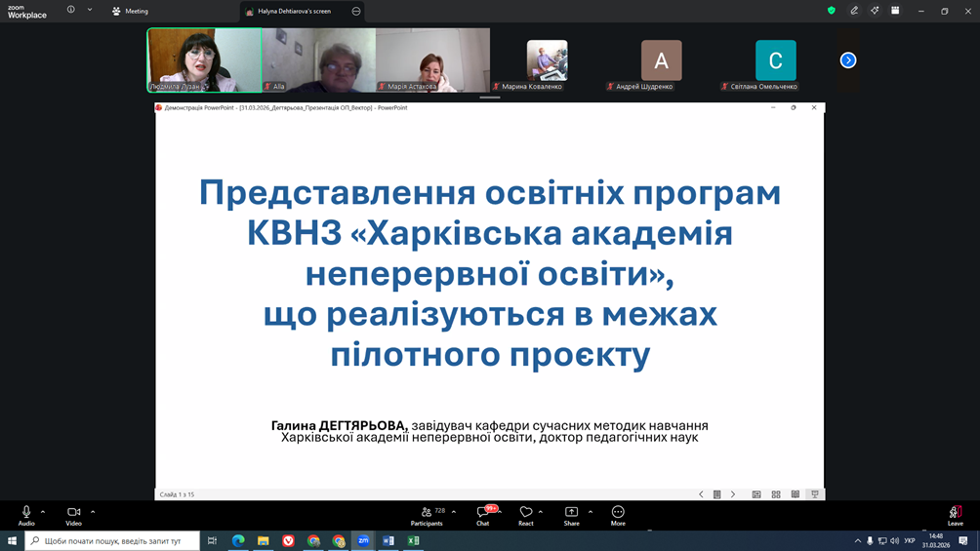Click the annotate pencil icon in the top bar
This screenshot has height=551, width=980.
854,11
